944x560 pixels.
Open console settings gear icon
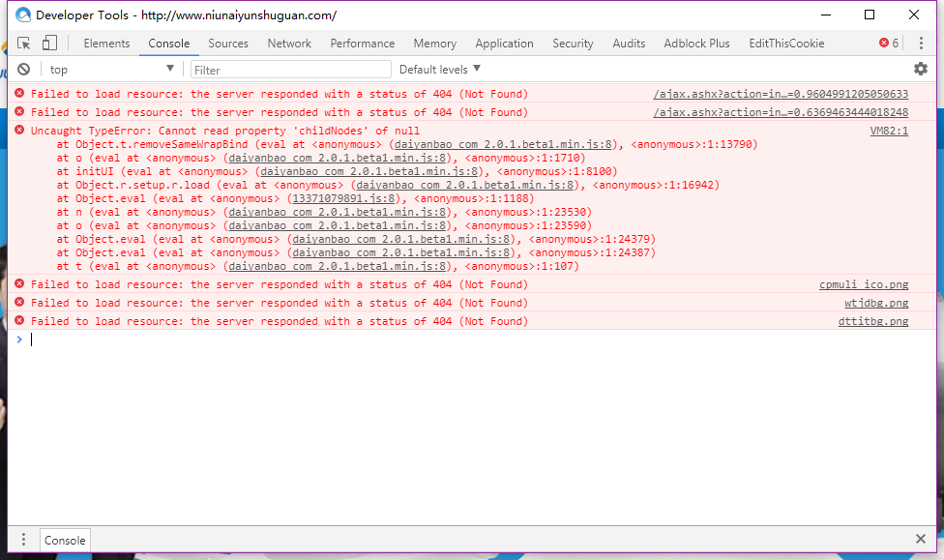click(921, 69)
